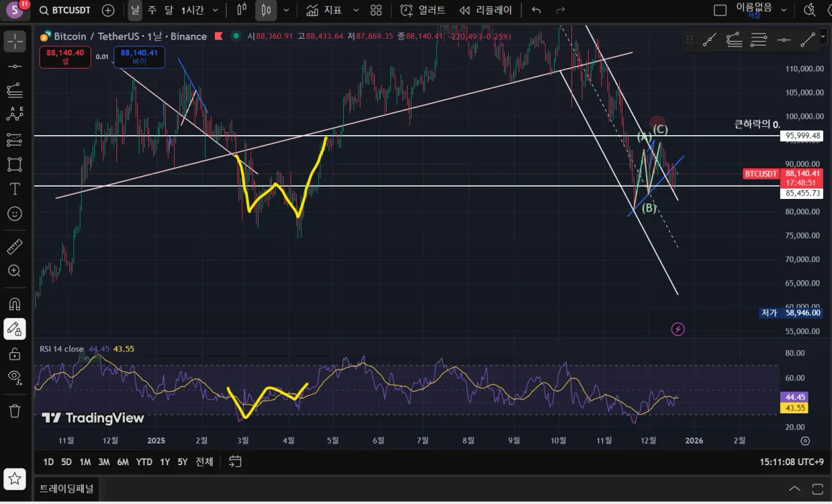The height and width of the screenshot is (504, 832).
Task: Set range to 3M
Action: (x=104, y=462)
